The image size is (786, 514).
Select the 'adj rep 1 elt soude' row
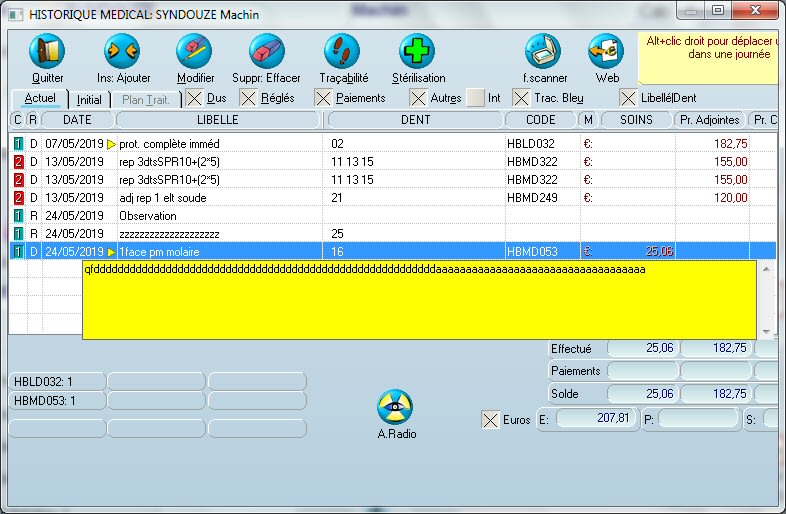tap(220, 197)
